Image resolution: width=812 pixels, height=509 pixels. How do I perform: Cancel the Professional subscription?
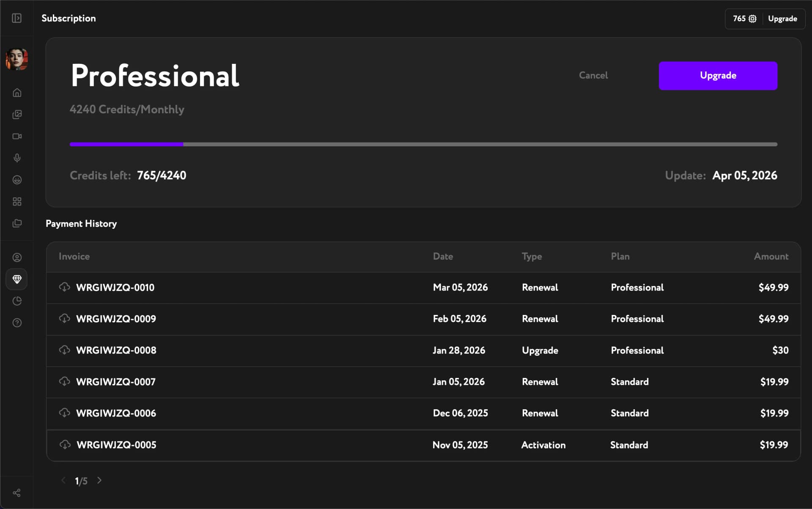tap(593, 75)
